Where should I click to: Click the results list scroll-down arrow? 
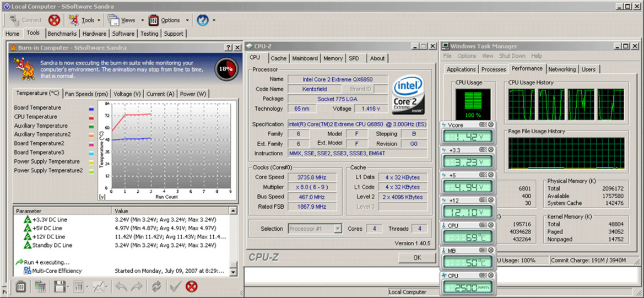(x=233, y=272)
